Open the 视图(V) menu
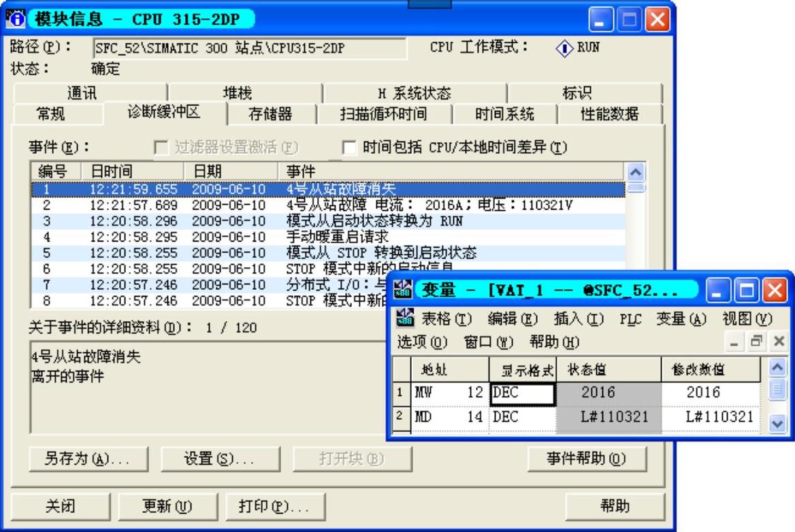Viewport: 795px width, 532px height. [x=747, y=318]
